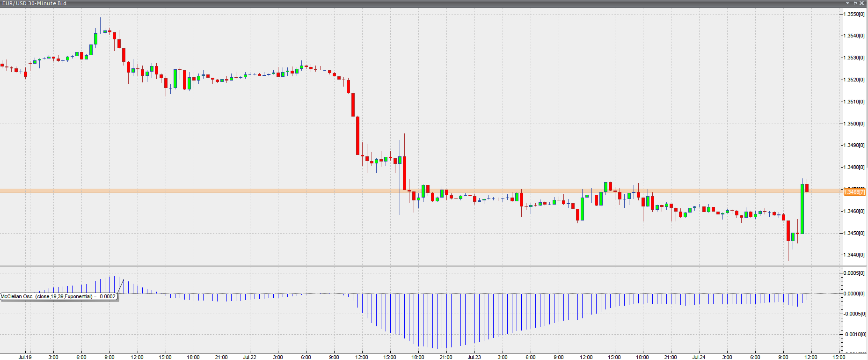Click the divider between price and oscillator panes
868x360 pixels.
421,266
